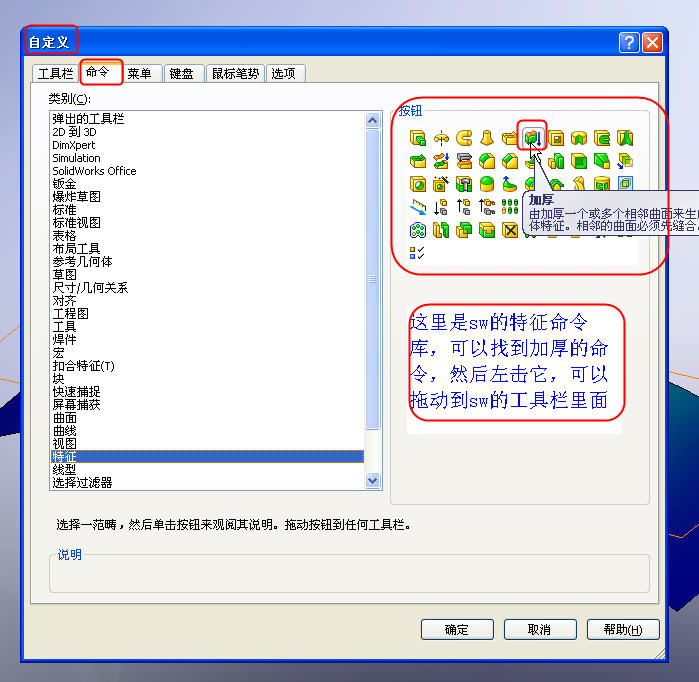Click the bell-shaped lofted boss icon
This screenshot has width=699, height=682.
click(x=487, y=138)
